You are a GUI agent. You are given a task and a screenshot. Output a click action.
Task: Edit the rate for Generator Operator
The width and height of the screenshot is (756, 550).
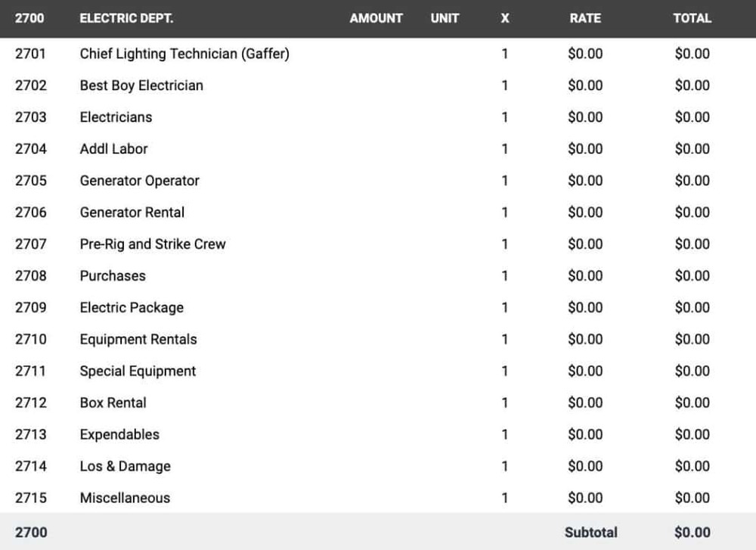584,181
